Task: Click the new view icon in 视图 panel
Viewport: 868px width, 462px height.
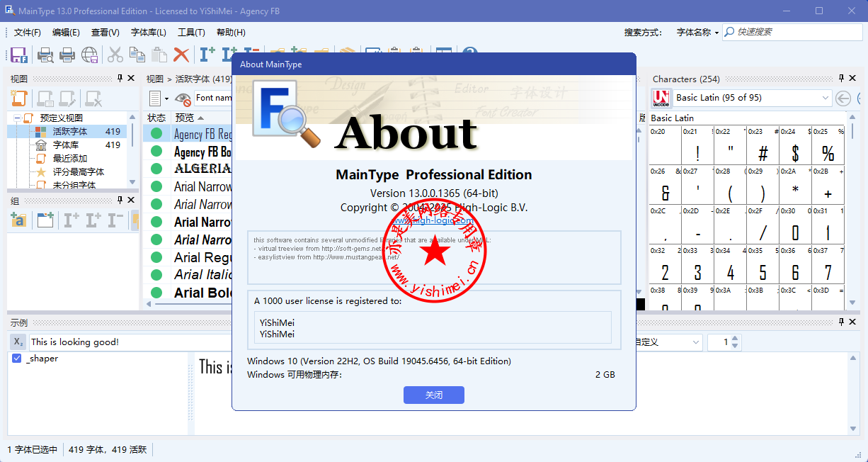Action: [19, 98]
